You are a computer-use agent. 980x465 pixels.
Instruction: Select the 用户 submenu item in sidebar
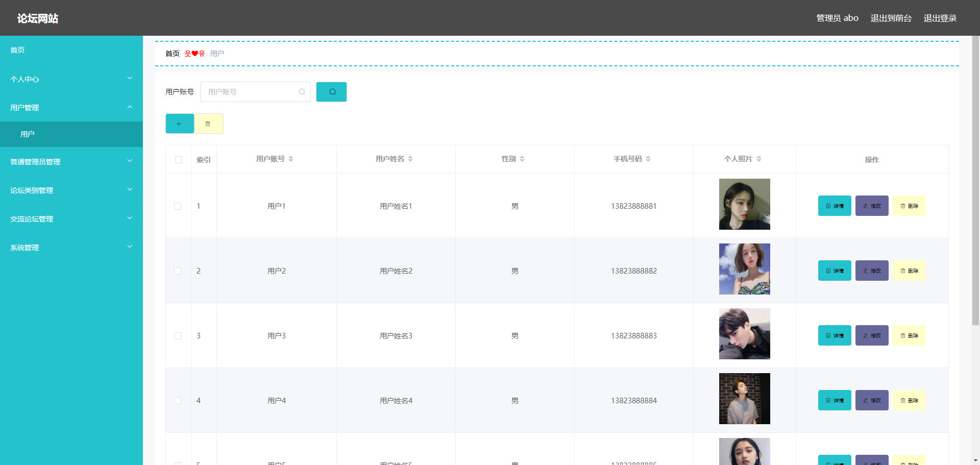coord(71,134)
